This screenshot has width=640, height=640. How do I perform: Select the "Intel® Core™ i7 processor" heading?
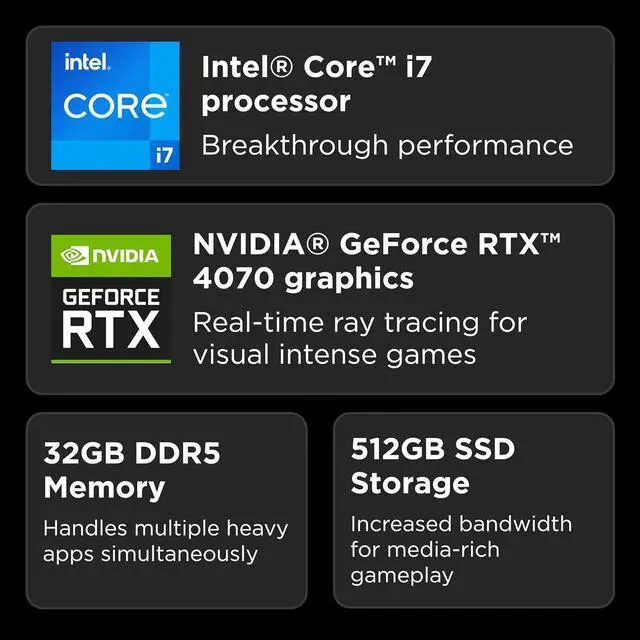pos(317,84)
